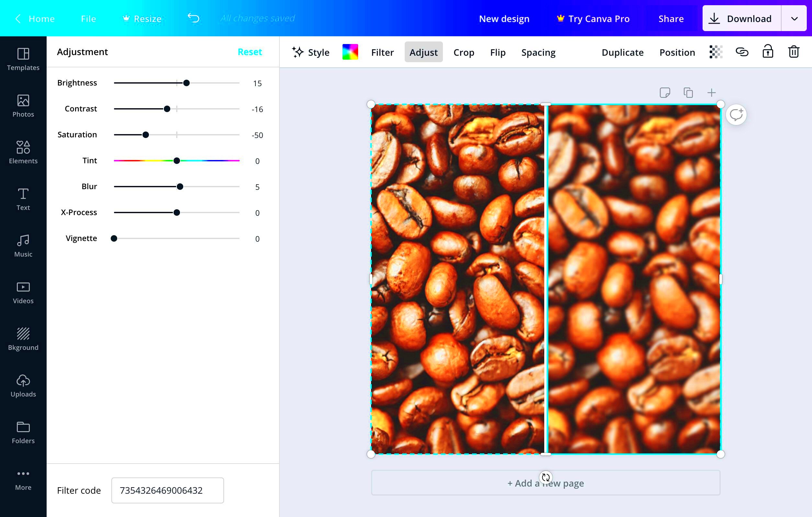Click Reset to restore adjustments
This screenshot has width=812, height=517.
click(x=250, y=52)
